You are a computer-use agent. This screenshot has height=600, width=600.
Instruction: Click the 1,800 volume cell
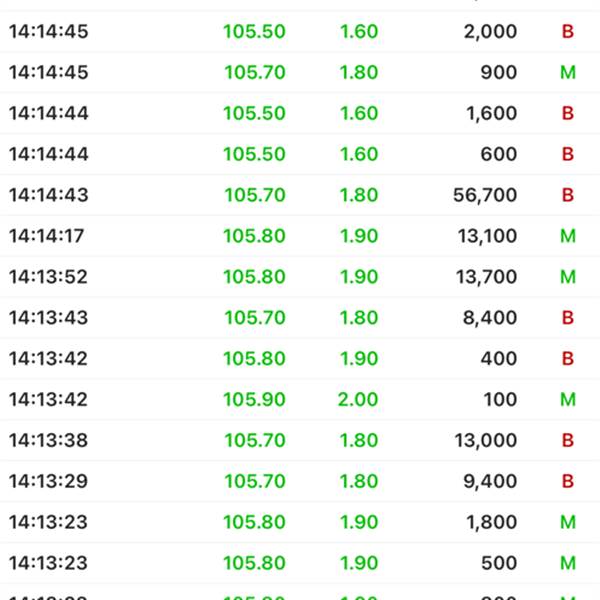click(x=491, y=523)
